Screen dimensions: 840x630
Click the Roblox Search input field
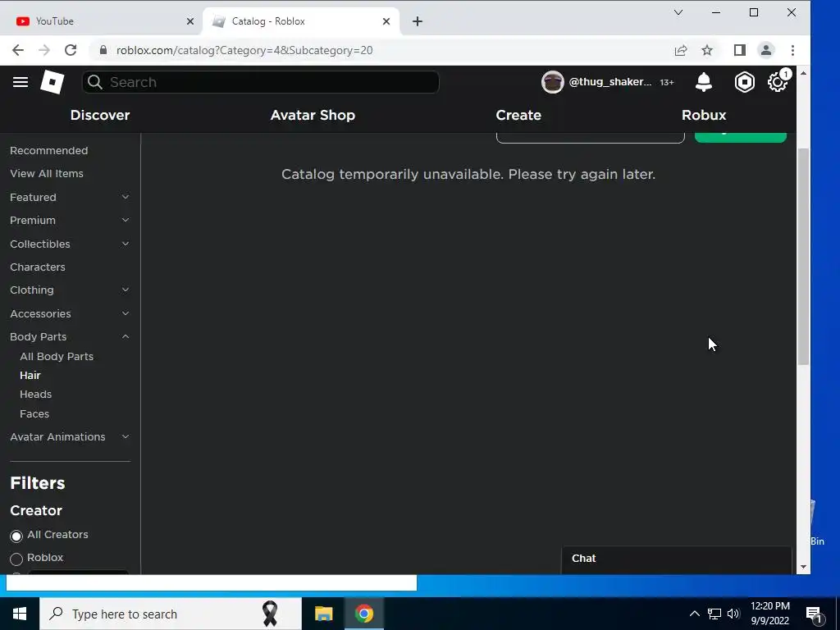coord(260,82)
